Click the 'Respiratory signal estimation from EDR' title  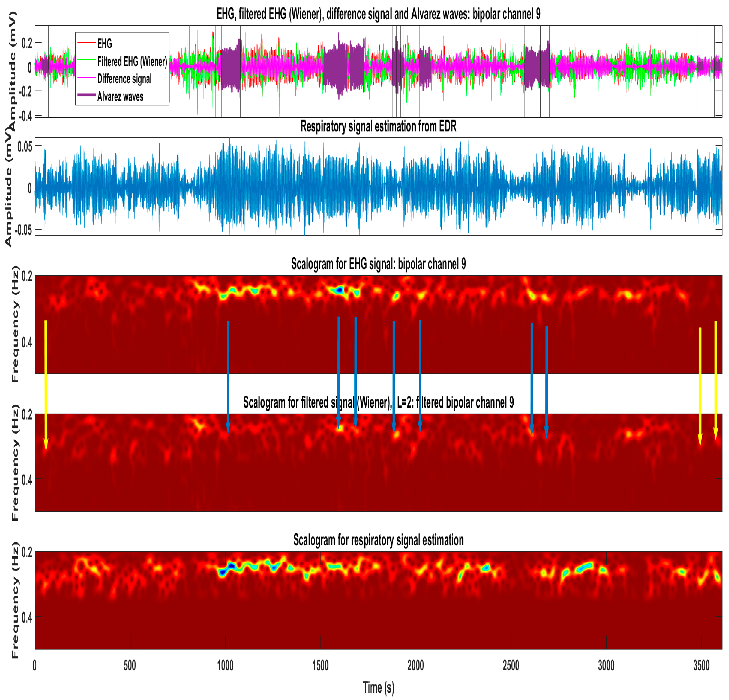coord(378,127)
